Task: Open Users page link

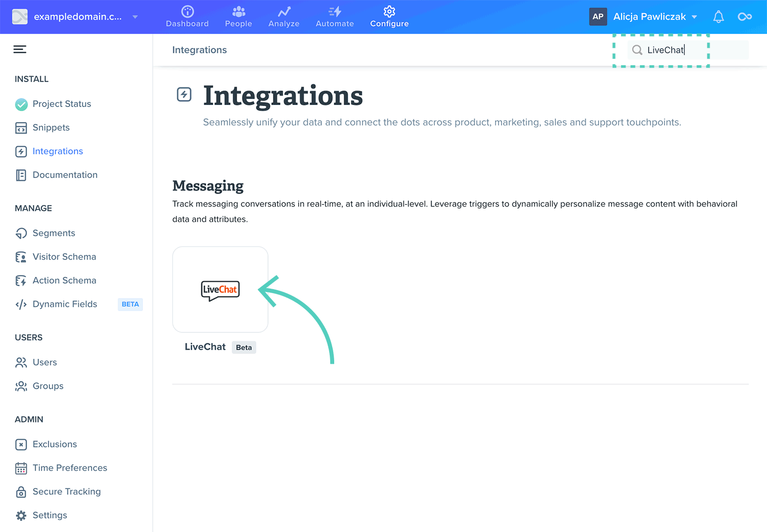Action: (45, 362)
